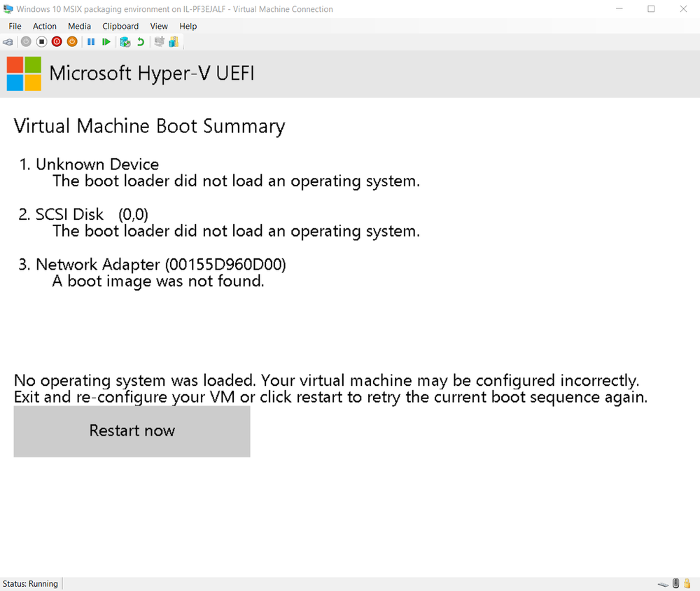The image size is (700, 591).
Task: Click the 'Exit and re-configure your VM' line
Action: [331, 397]
